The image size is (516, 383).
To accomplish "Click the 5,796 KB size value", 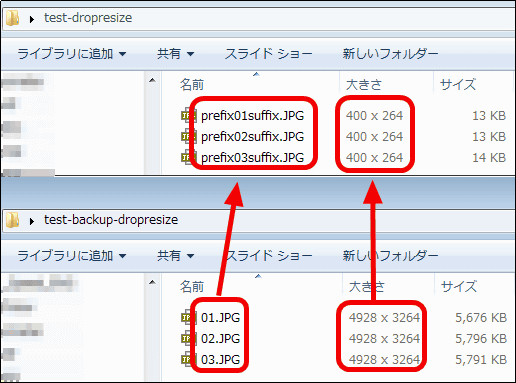I will [481, 339].
